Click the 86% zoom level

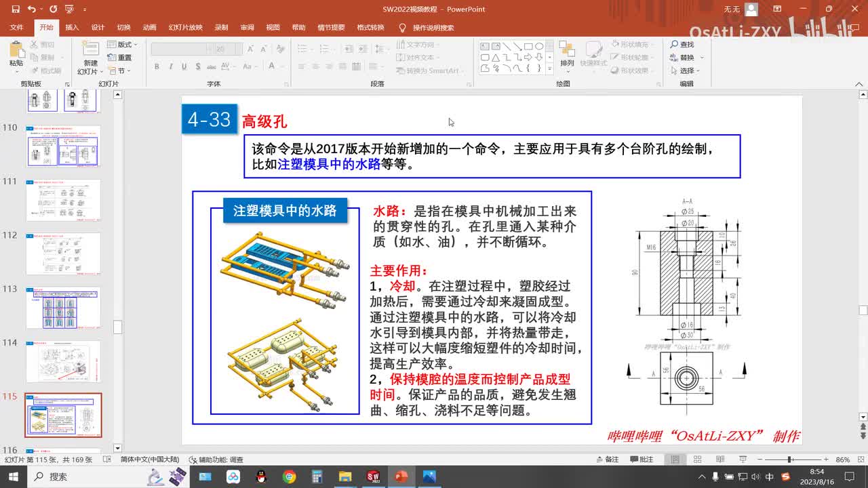coord(843,460)
